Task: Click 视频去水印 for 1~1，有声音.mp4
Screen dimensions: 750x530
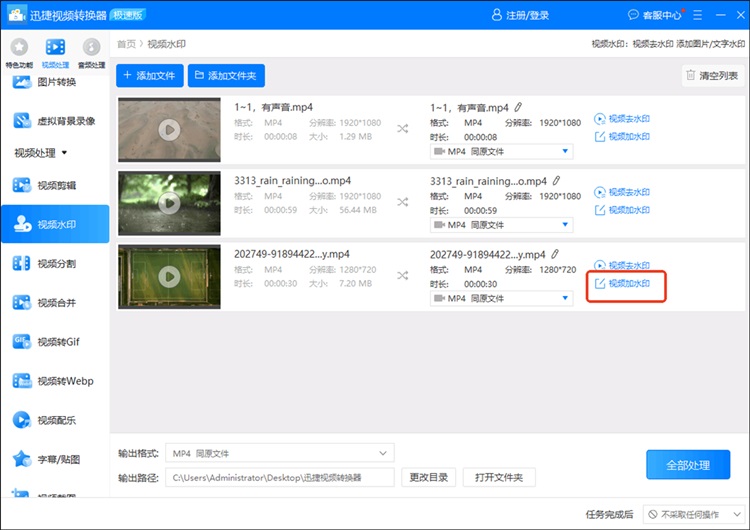Action: point(622,119)
